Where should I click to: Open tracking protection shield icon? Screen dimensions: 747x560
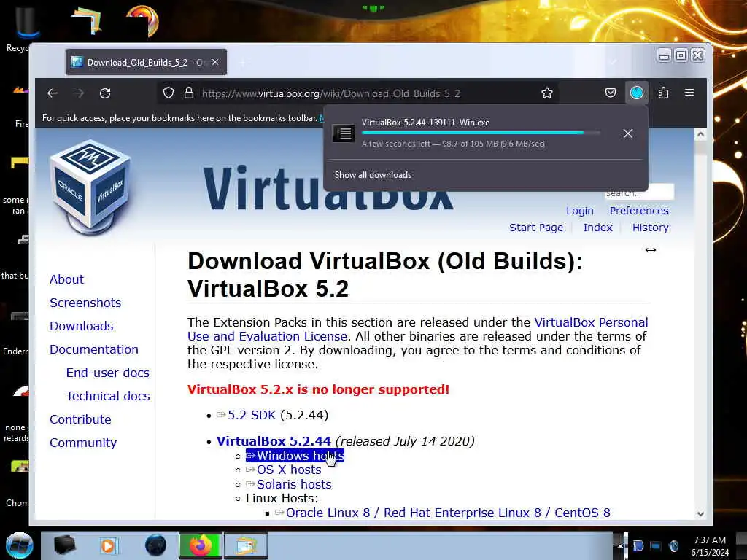pyautogui.click(x=169, y=93)
